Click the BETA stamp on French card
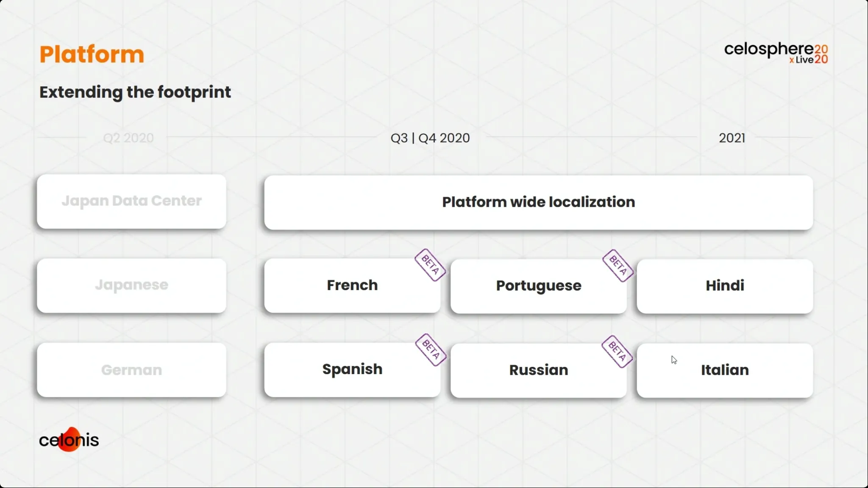The height and width of the screenshot is (488, 868). 430,265
